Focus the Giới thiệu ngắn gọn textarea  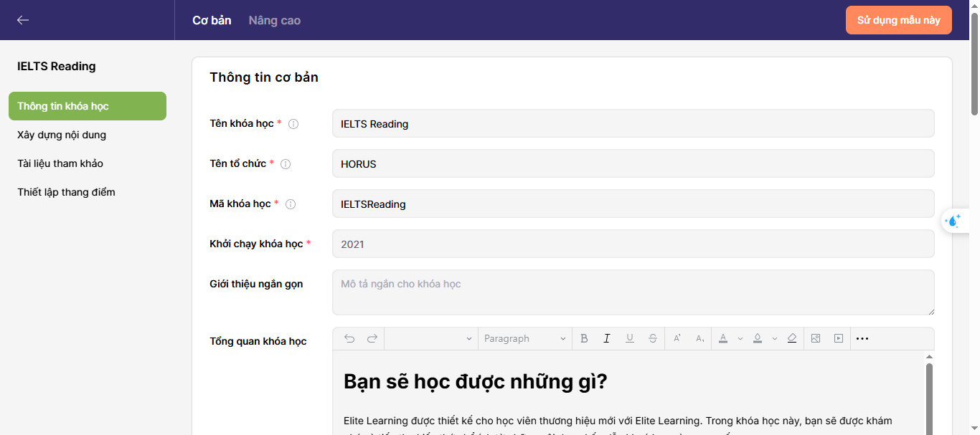[633, 292]
